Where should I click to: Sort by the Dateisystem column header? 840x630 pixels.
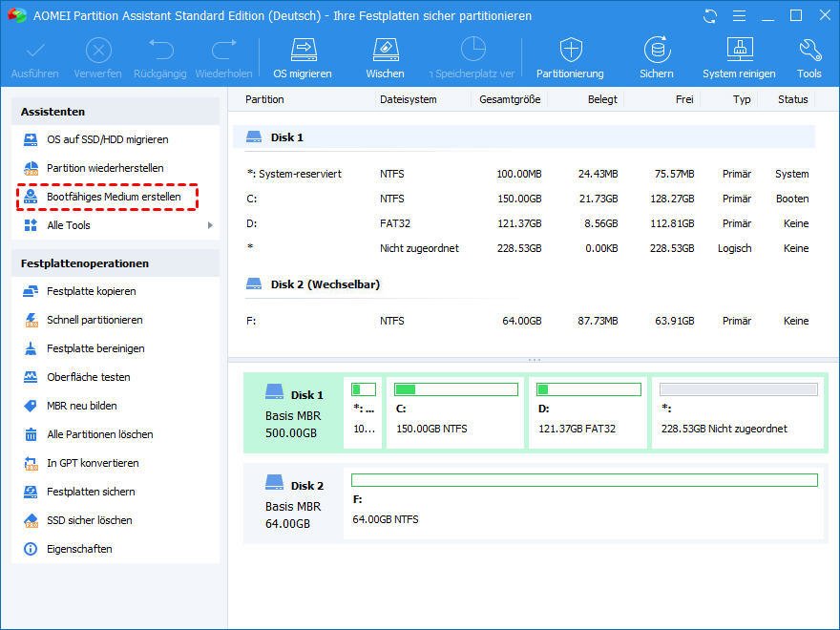pos(409,99)
